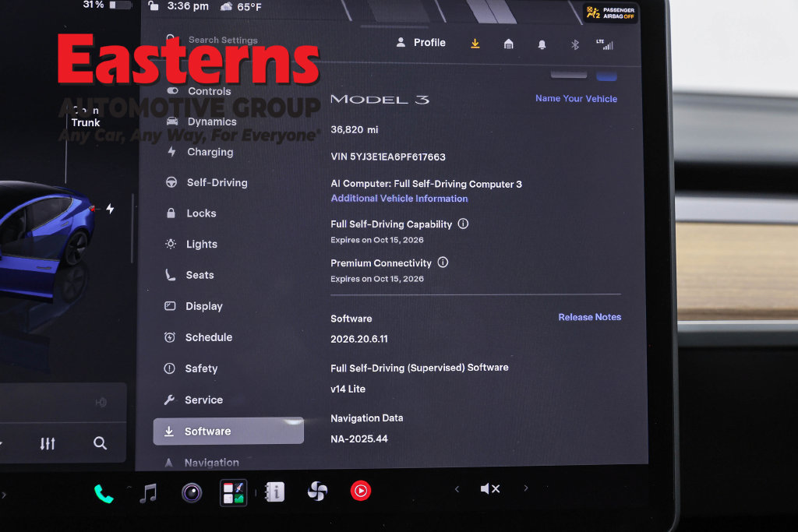Tap the 36,820 mi odometer reading
Image resolution: width=798 pixels, height=532 pixels.
(355, 130)
